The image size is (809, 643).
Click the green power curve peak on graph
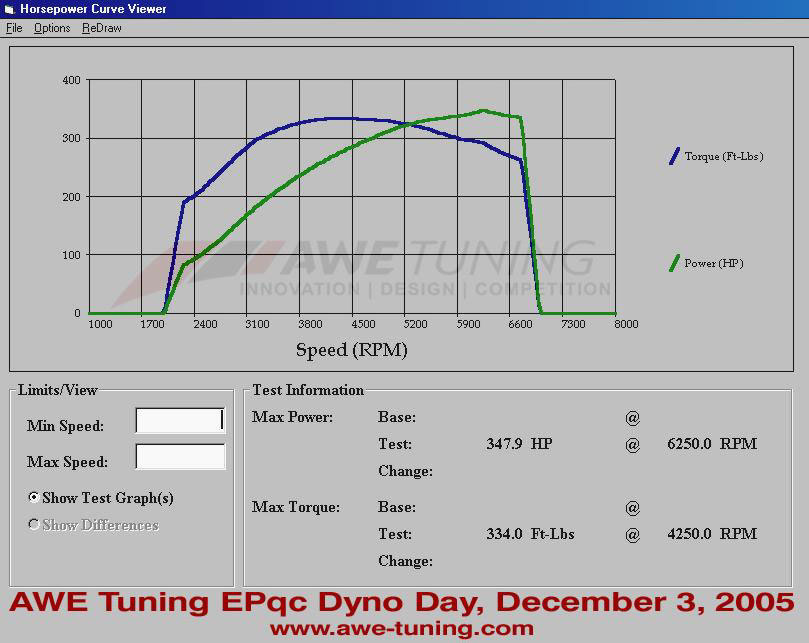point(483,110)
